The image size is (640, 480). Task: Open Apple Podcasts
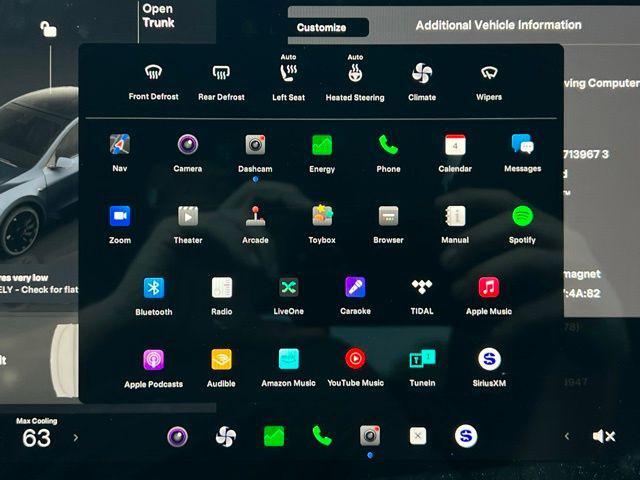153,360
